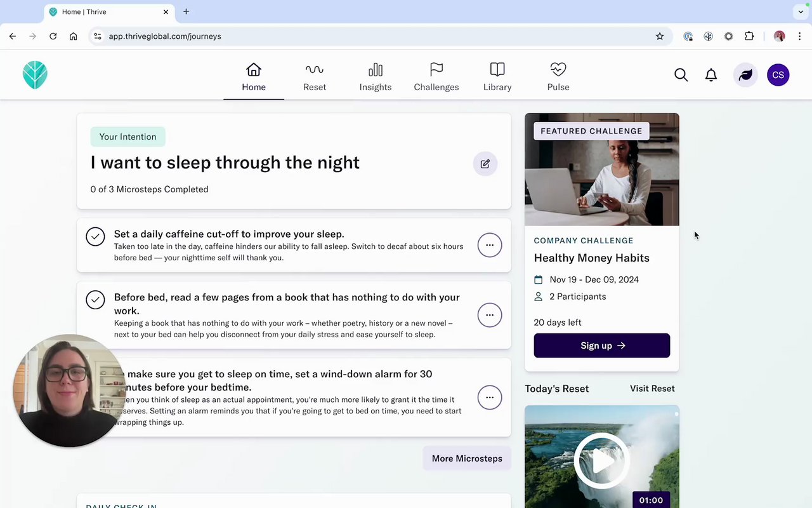Click 'Nov 19 - Dec 09, 2024' date
Viewport: 812px width, 508px height.
(594, 279)
